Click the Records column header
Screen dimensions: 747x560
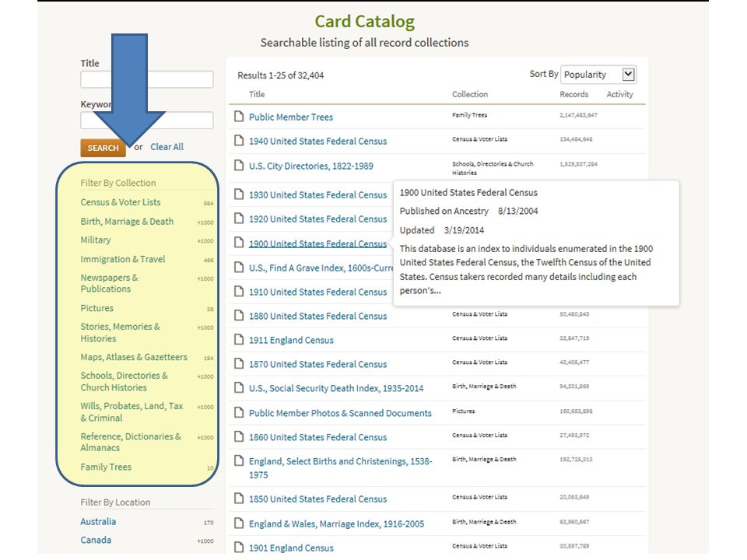[x=573, y=94]
